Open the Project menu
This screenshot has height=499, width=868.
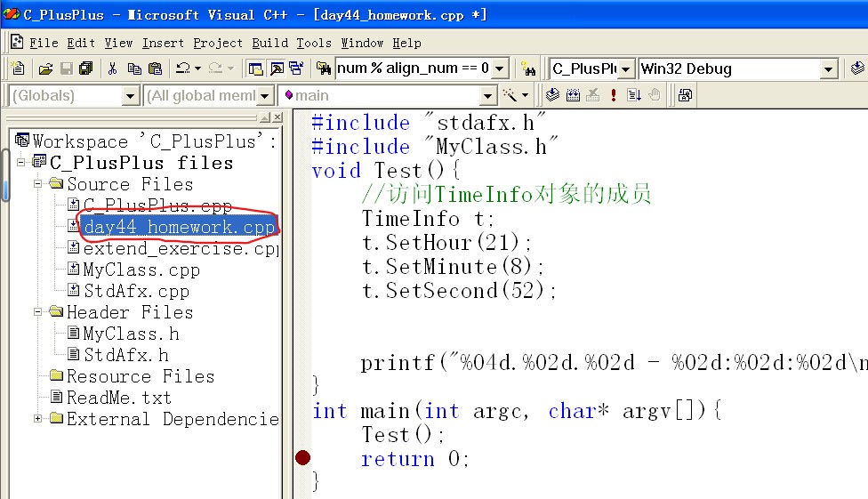218,44
